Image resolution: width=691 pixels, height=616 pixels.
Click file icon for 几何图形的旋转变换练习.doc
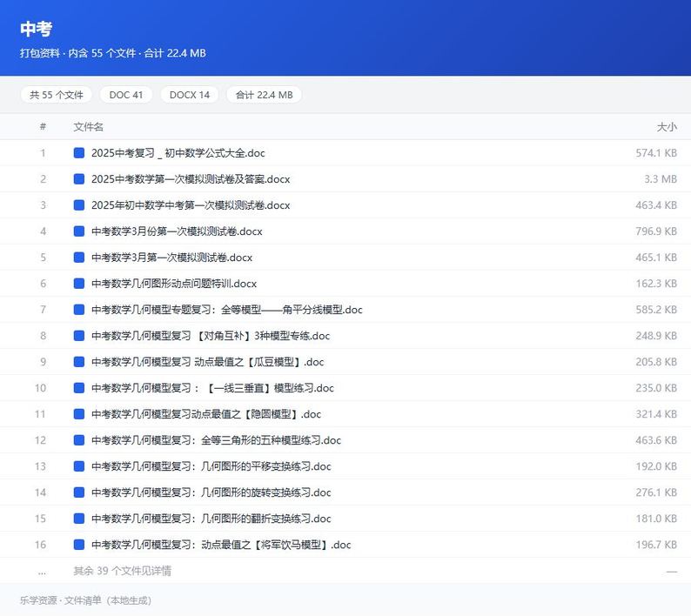point(79,492)
